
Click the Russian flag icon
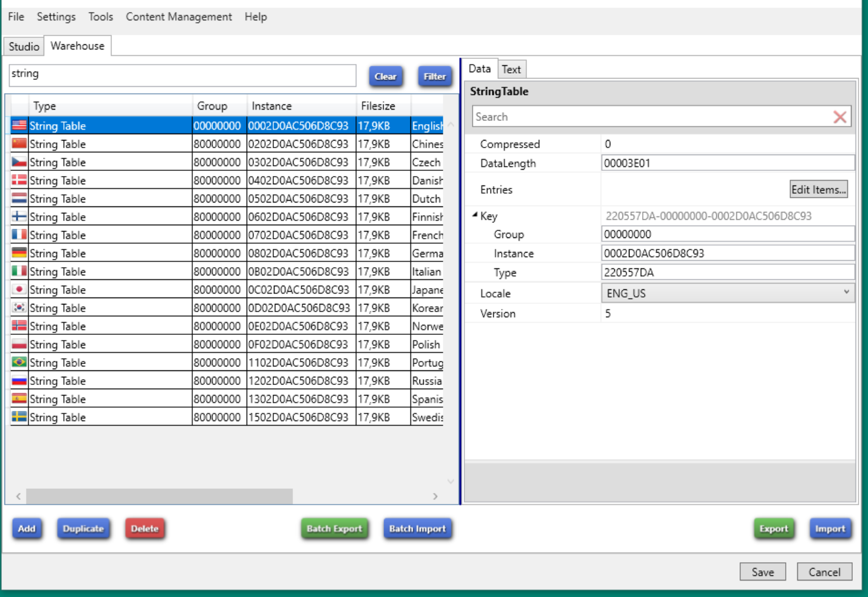[19, 380]
